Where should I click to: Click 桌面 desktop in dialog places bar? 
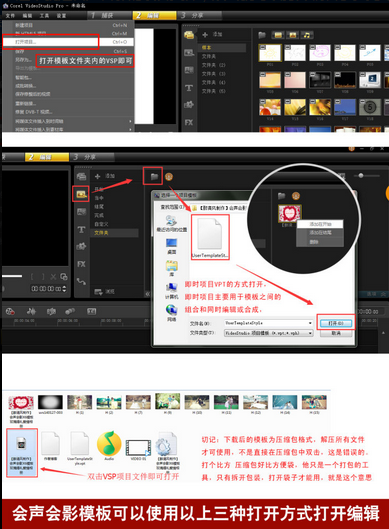coord(171,246)
